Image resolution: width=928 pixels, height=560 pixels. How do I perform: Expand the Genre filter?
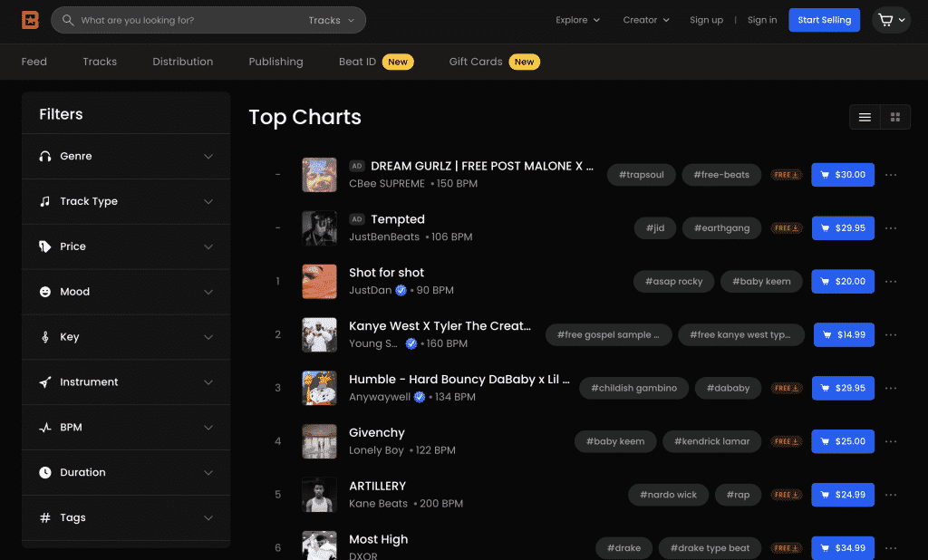click(x=126, y=157)
